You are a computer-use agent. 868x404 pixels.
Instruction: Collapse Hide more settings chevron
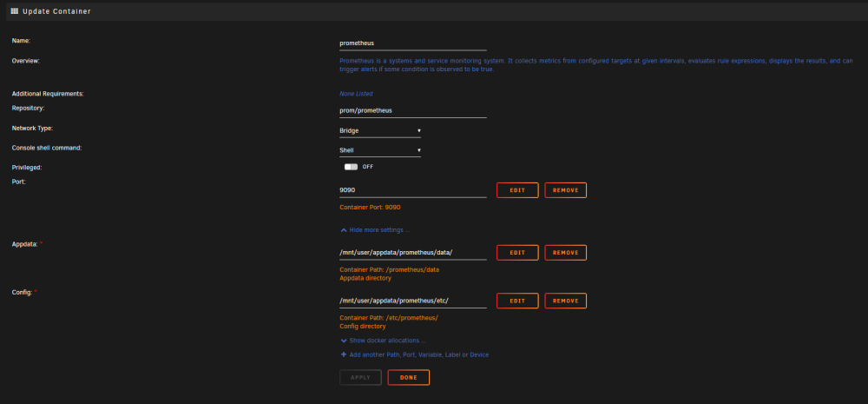[x=344, y=230]
